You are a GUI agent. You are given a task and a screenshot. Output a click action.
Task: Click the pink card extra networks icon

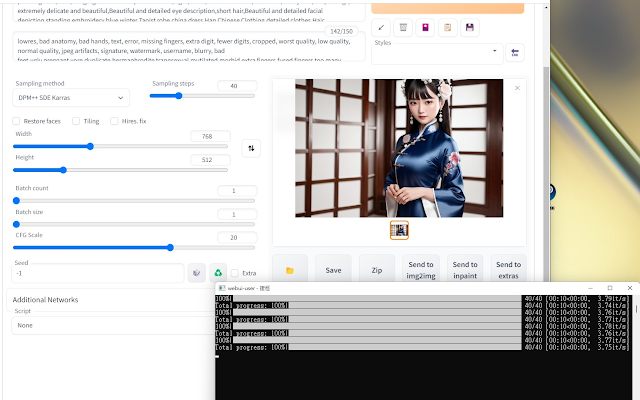pyautogui.click(x=425, y=28)
